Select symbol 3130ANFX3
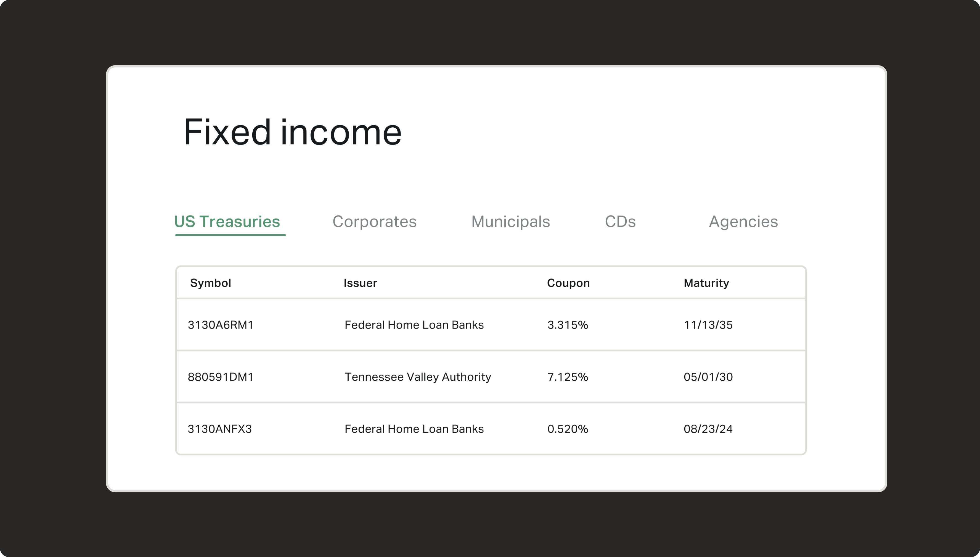This screenshot has height=557, width=980. tap(220, 429)
